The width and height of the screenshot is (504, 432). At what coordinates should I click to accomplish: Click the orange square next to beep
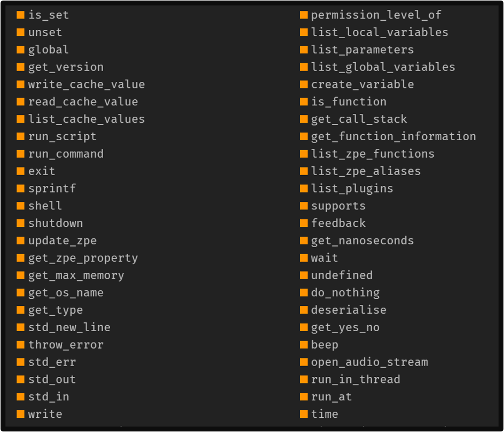pyautogui.click(x=304, y=345)
